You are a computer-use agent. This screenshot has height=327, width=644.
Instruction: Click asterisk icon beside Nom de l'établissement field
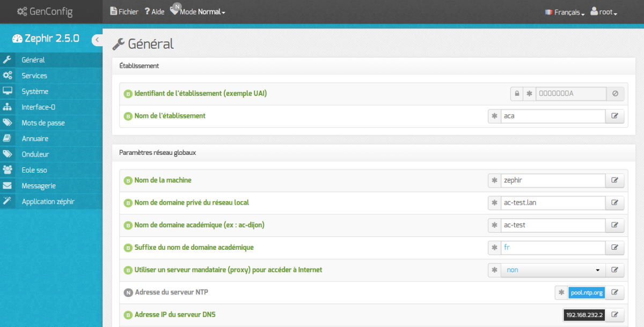point(494,116)
